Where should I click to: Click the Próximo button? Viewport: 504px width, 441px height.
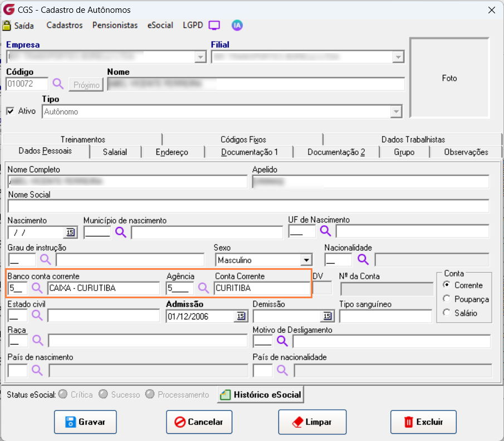pos(86,85)
